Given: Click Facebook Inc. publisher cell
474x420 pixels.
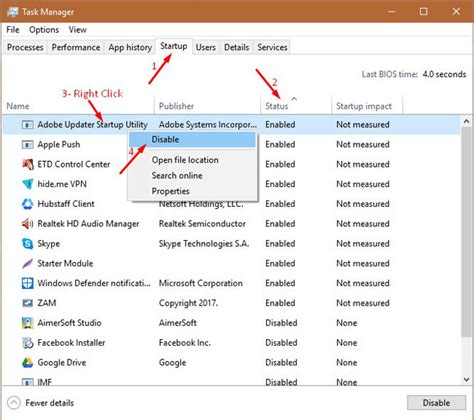Looking at the screenshot, I should coord(185,343).
